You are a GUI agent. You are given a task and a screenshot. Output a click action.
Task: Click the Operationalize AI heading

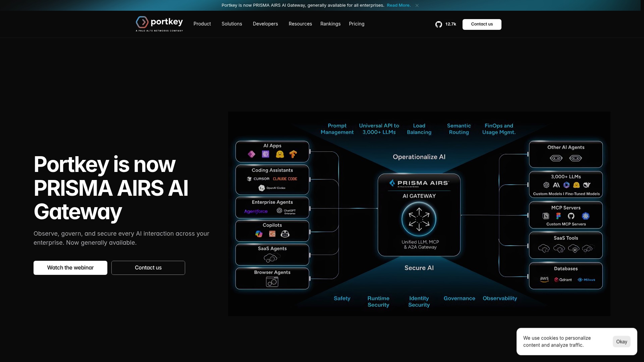[x=419, y=157]
